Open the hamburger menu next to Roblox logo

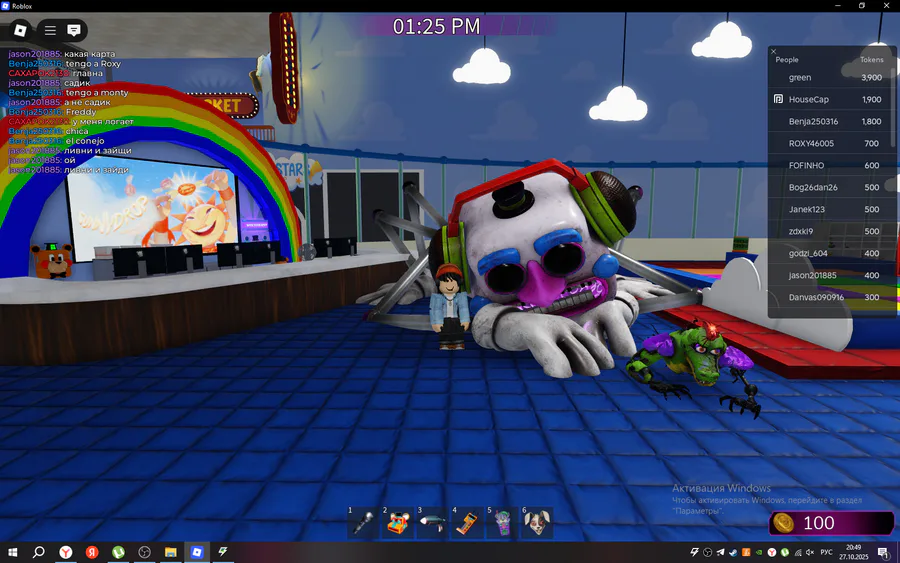tap(51, 30)
